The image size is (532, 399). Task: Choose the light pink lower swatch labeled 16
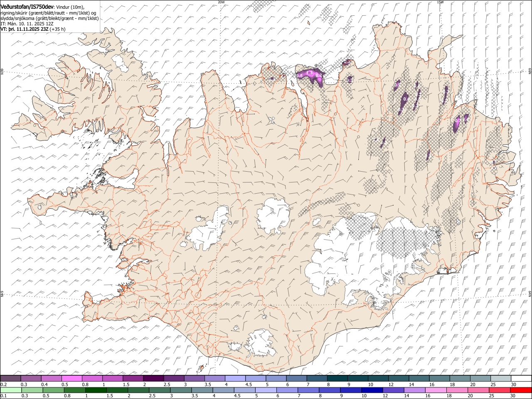(436, 390)
